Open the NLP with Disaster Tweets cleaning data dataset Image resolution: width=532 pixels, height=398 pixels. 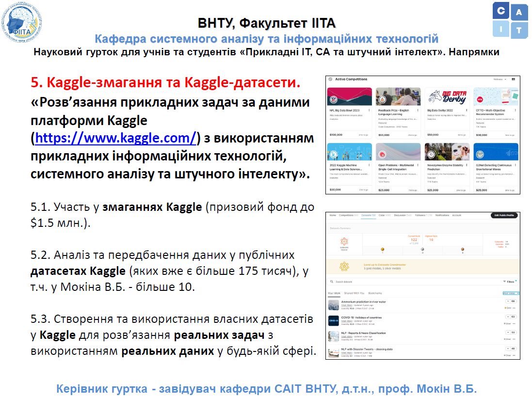367,349
